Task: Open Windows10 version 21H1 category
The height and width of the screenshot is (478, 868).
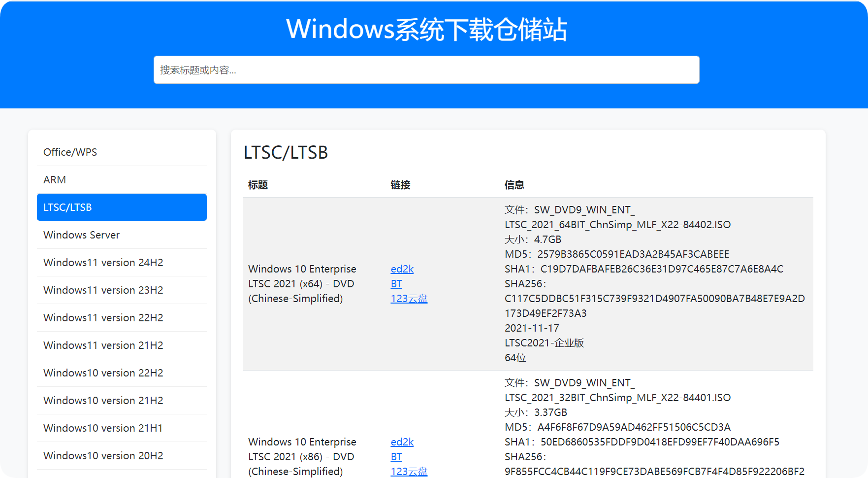Action: tap(122, 428)
